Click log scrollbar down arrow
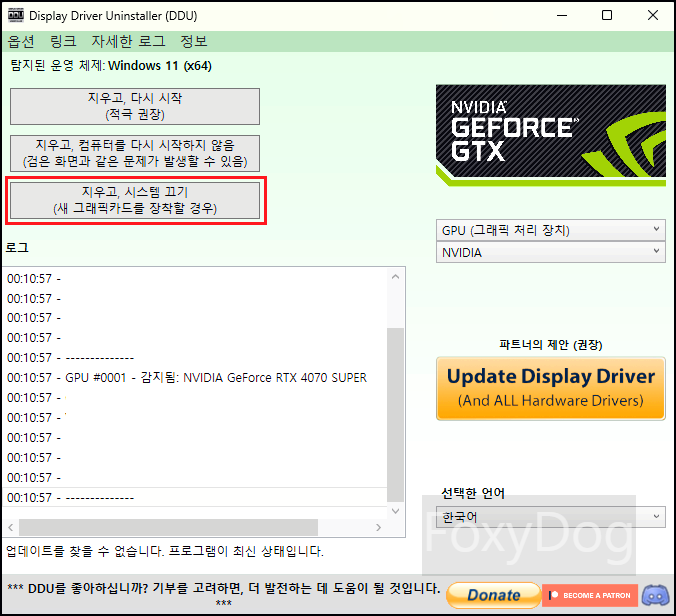The height and width of the screenshot is (616, 676). click(395, 511)
